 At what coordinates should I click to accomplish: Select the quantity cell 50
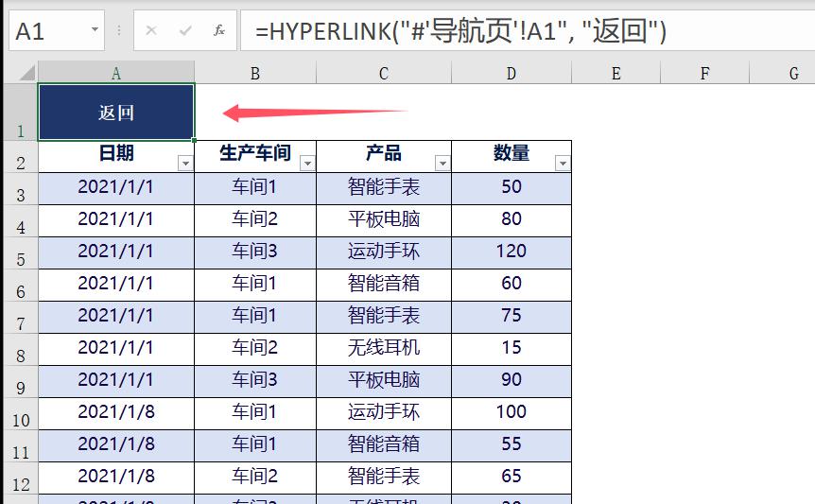click(512, 188)
